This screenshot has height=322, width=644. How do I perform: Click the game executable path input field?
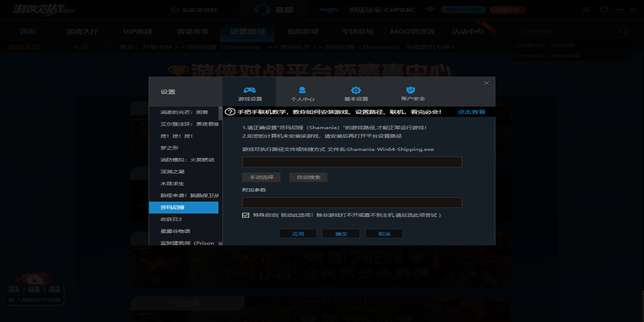(352, 162)
